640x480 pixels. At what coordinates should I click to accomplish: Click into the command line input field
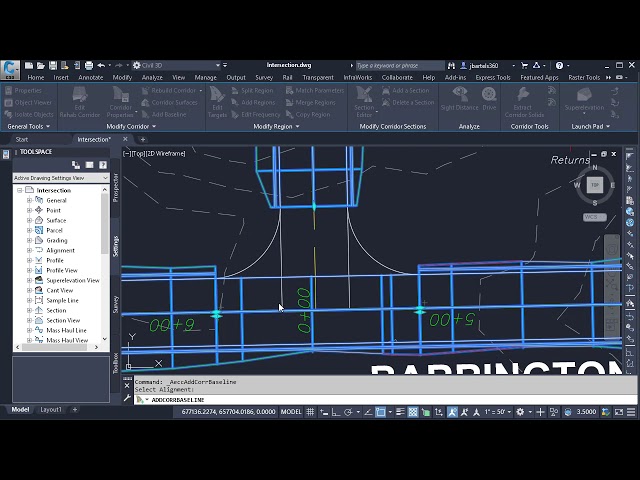coord(385,400)
